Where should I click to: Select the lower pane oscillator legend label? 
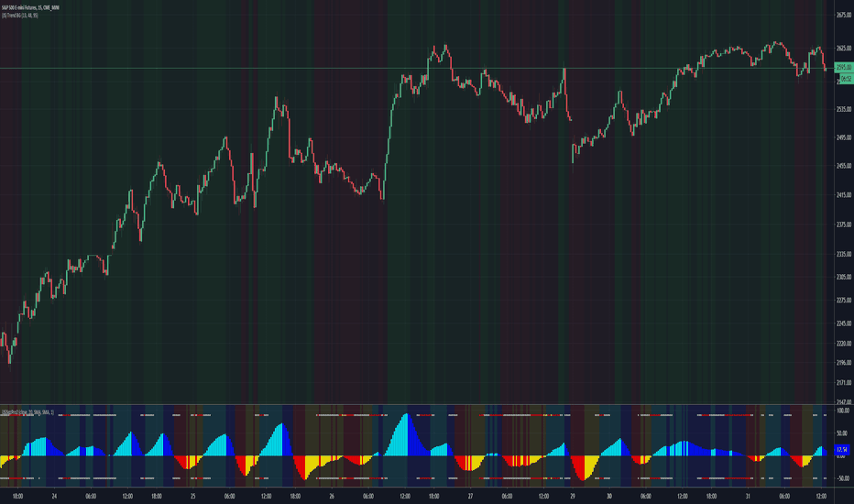27,412
